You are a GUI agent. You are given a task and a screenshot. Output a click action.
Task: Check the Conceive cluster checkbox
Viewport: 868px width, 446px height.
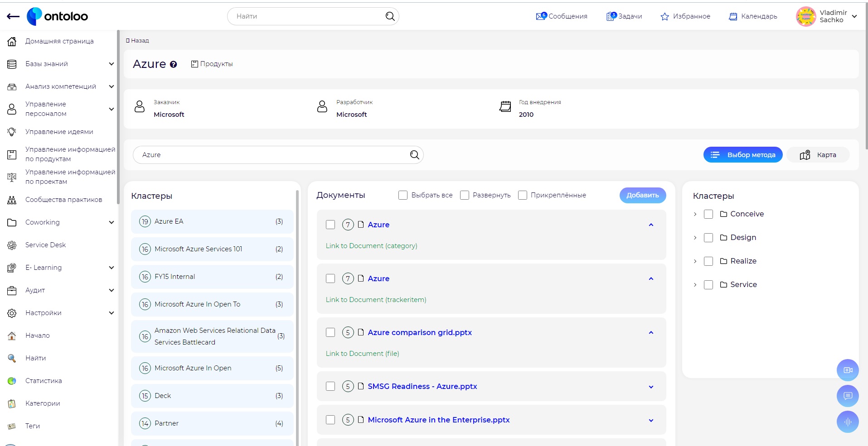(708, 214)
